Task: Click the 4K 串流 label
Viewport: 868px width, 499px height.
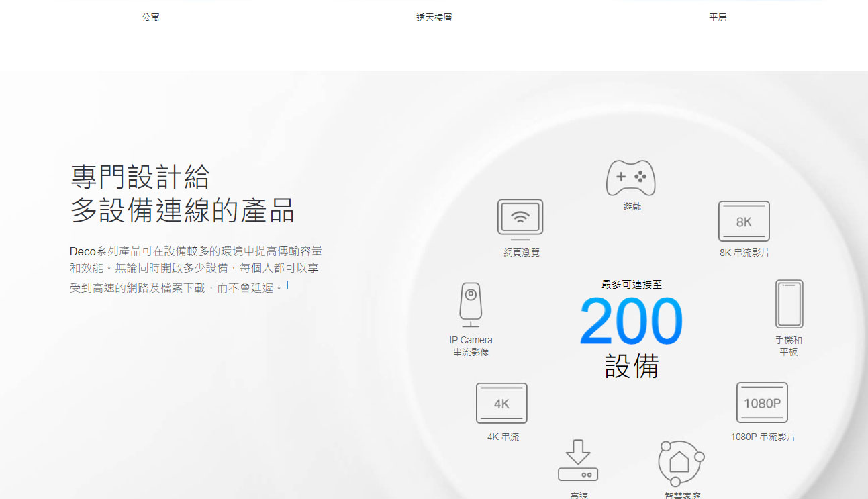Action: (503, 437)
